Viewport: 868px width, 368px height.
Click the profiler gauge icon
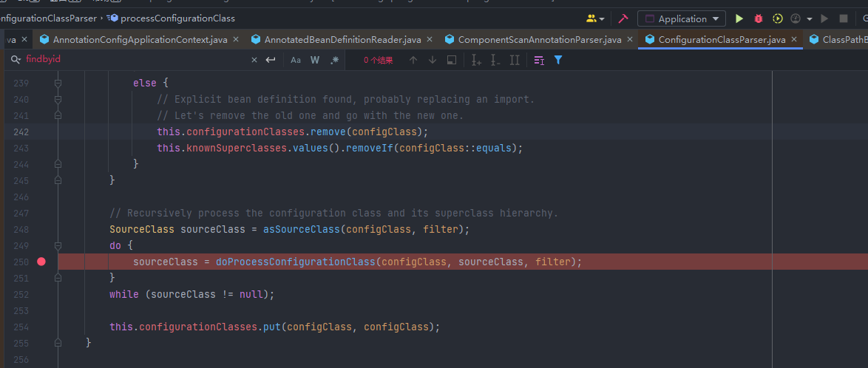796,18
